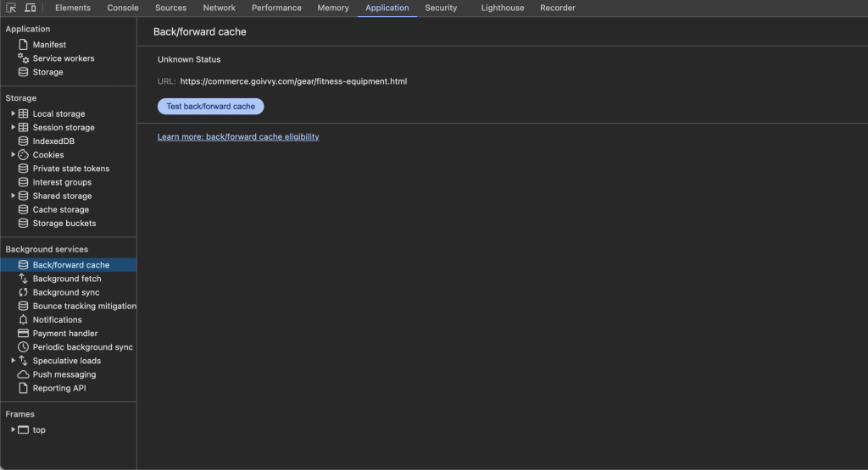868x470 pixels.
Task: Expand the Cookies tree node
Action: point(13,155)
